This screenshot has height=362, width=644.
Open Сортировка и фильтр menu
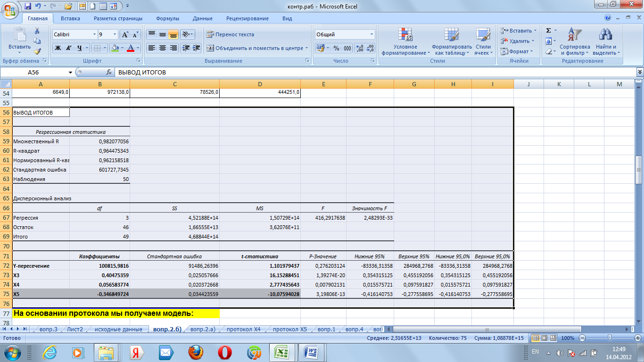point(575,41)
